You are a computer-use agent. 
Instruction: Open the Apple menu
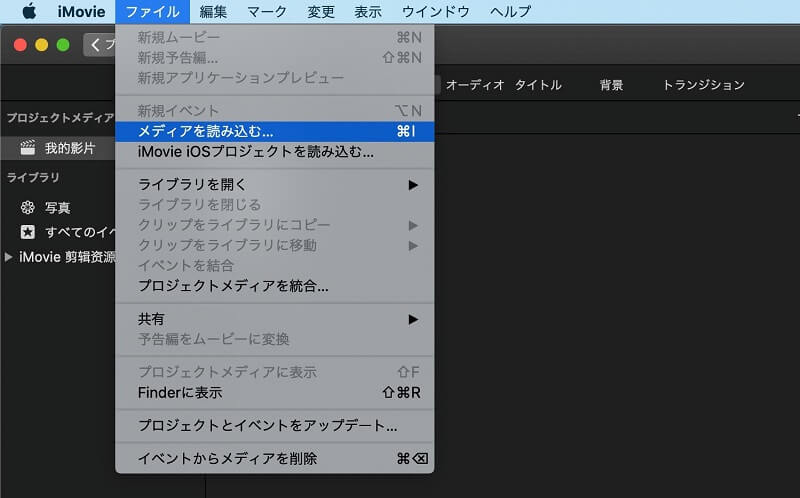coord(30,11)
